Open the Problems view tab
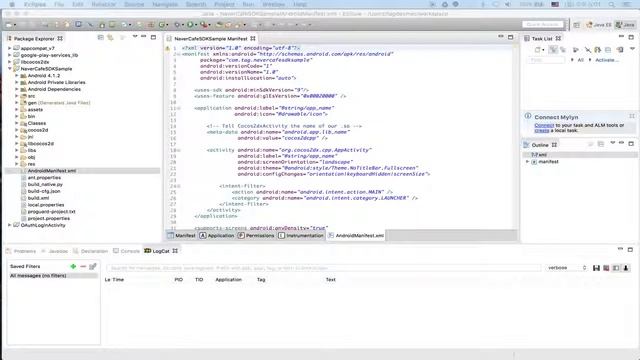This screenshot has height=360, width=640. coord(21,251)
